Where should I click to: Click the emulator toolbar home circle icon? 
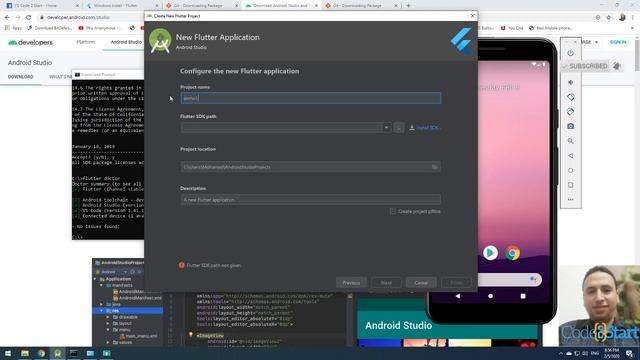point(571,171)
